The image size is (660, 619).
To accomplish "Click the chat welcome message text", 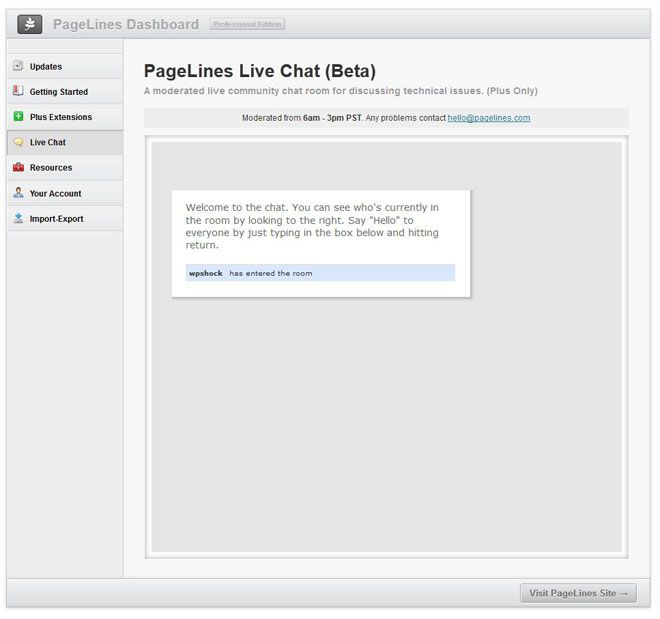I will click(x=312, y=226).
